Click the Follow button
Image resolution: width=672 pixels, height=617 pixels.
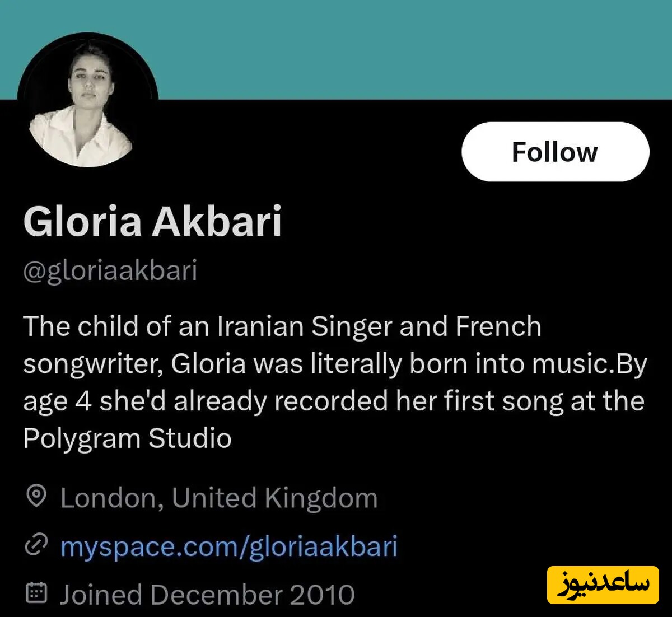[555, 152]
